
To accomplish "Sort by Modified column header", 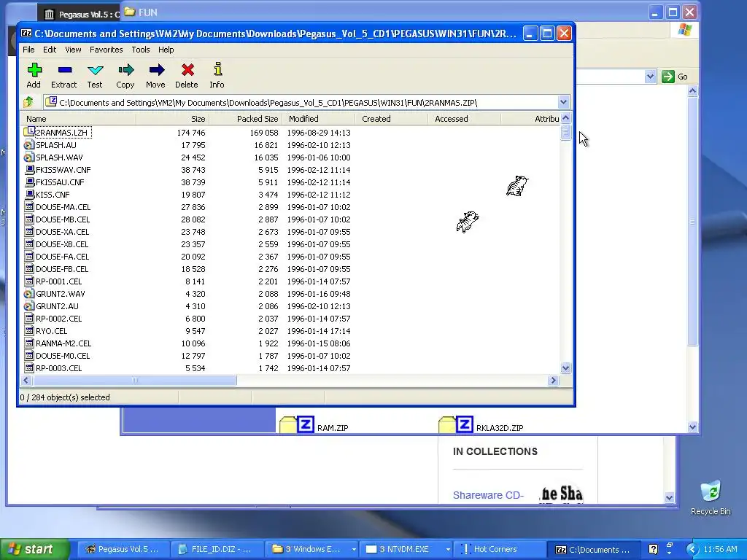I will [x=319, y=119].
